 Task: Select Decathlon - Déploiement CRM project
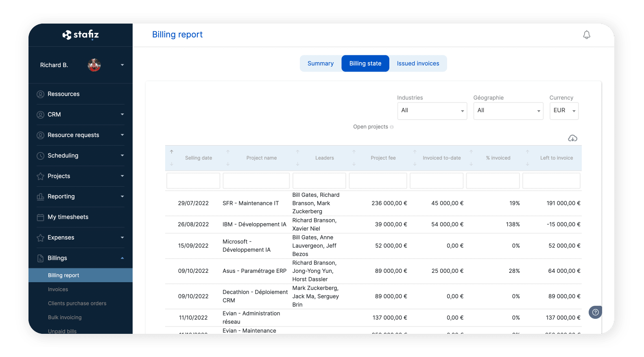point(255,296)
